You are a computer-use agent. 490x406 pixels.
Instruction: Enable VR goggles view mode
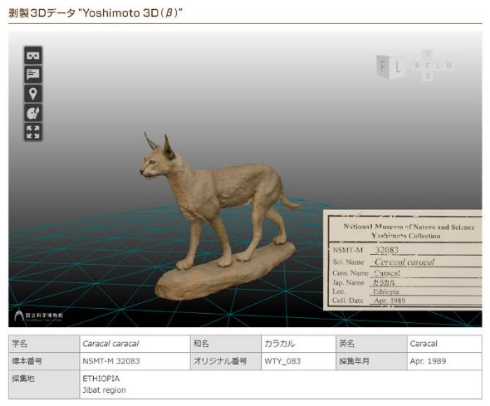tap(33, 55)
